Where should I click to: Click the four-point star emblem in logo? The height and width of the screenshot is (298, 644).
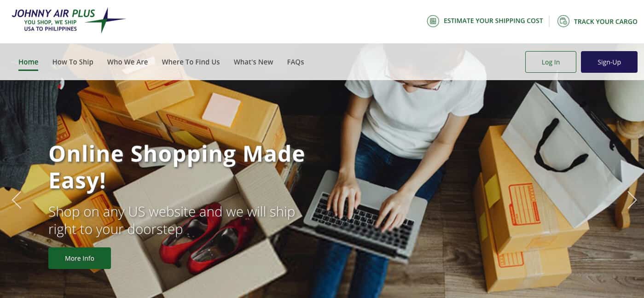106,20
